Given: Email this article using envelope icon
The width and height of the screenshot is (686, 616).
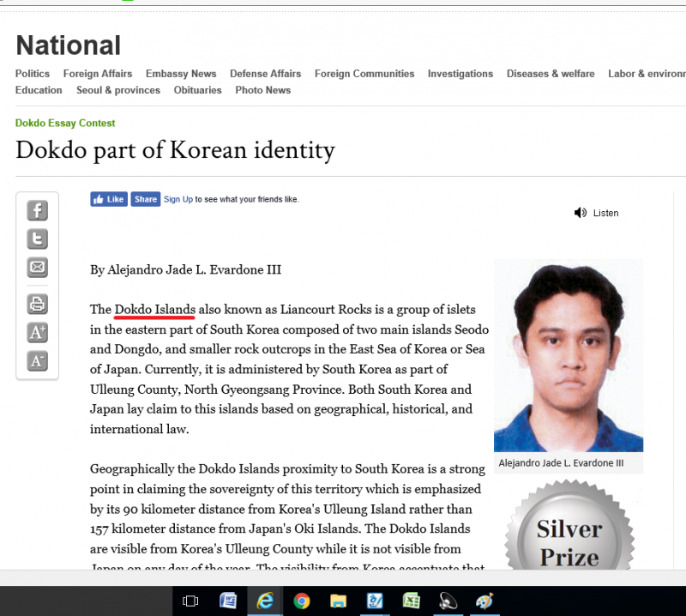Looking at the screenshot, I should 37,268.
